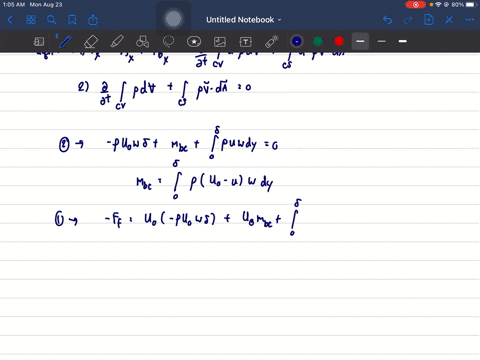Select the Lasso tool
The width and height of the screenshot is (480, 360).
pyautogui.click(x=168, y=42)
